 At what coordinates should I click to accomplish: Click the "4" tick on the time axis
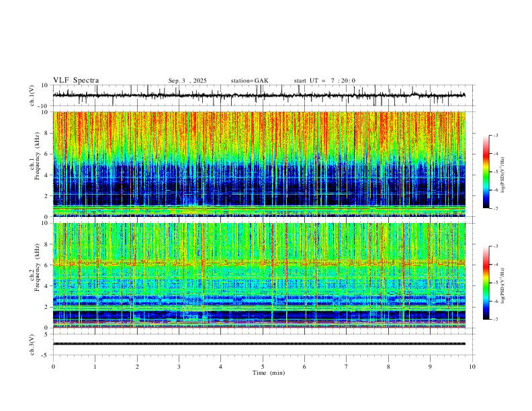click(220, 367)
